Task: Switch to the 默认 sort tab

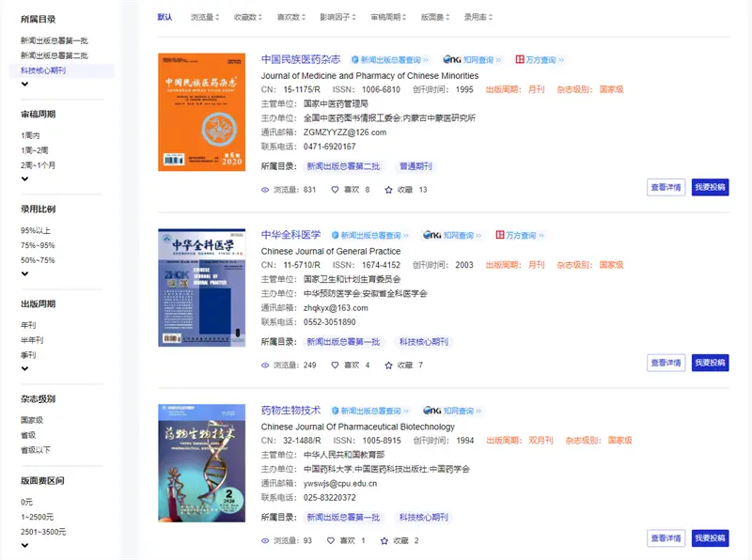Action: pos(164,17)
